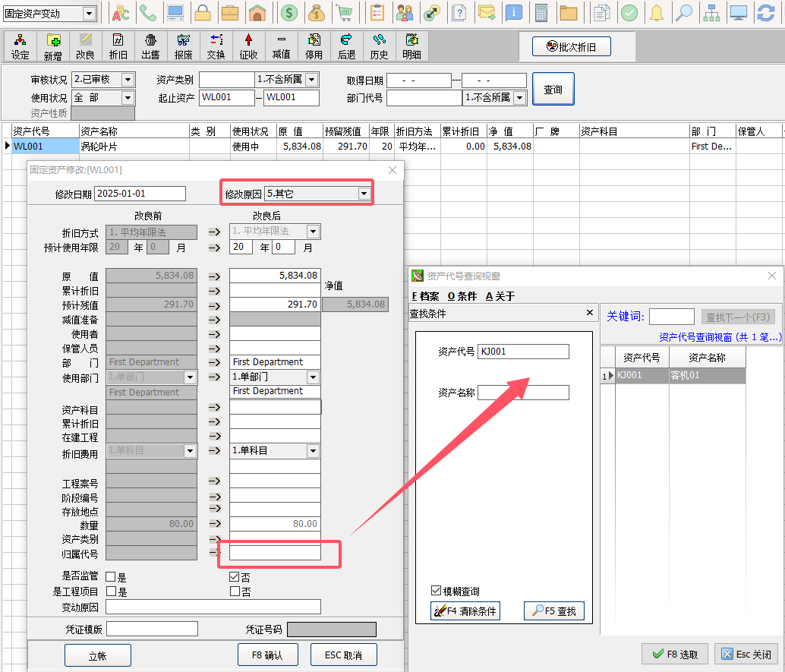The width and height of the screenshot is (785, 672).
Task: Check the 是 checkbox for 是工程项目
Action: tap(111, 592)
